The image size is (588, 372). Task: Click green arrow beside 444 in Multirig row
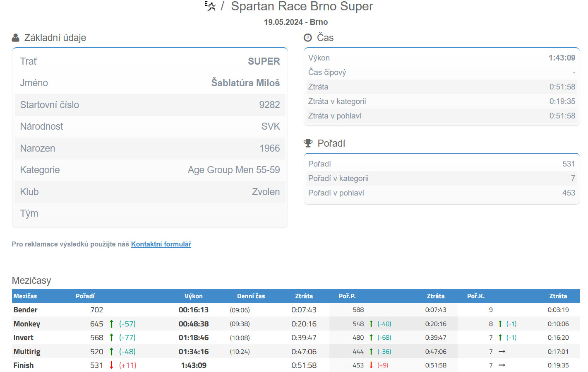(x=371, y=352)
